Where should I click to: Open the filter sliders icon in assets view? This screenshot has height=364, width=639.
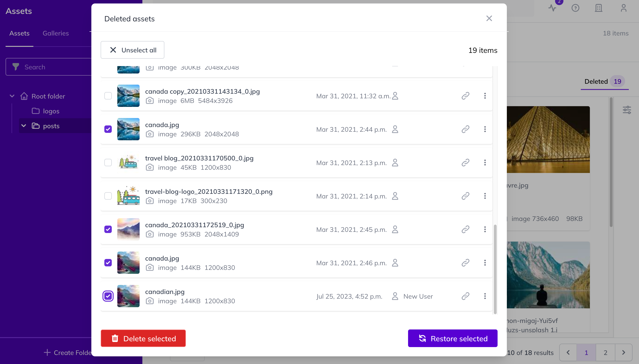click(x=627, y=110)
